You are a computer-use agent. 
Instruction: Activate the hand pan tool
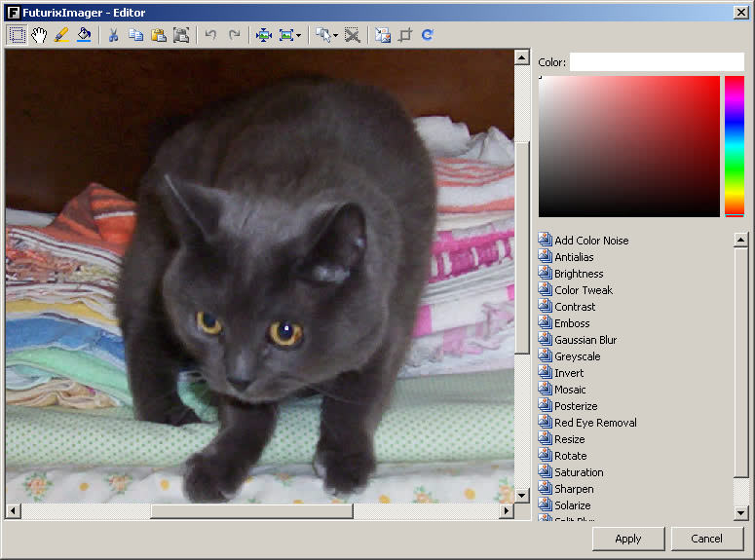pos(39,35)
